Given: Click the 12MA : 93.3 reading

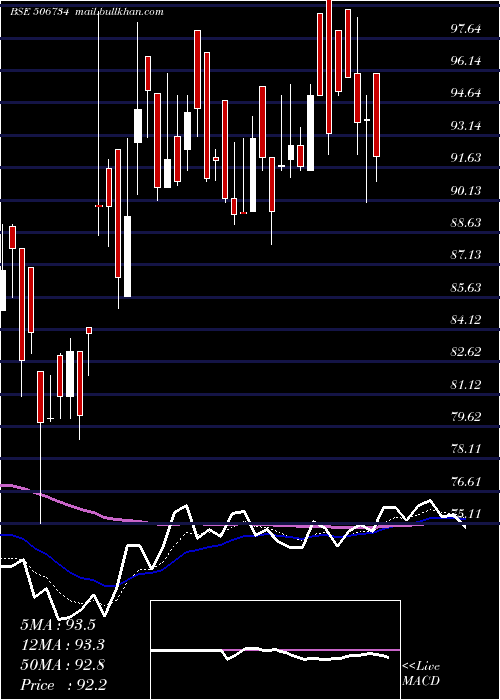Looking at the screenshot, I should (x=62, y=645).
